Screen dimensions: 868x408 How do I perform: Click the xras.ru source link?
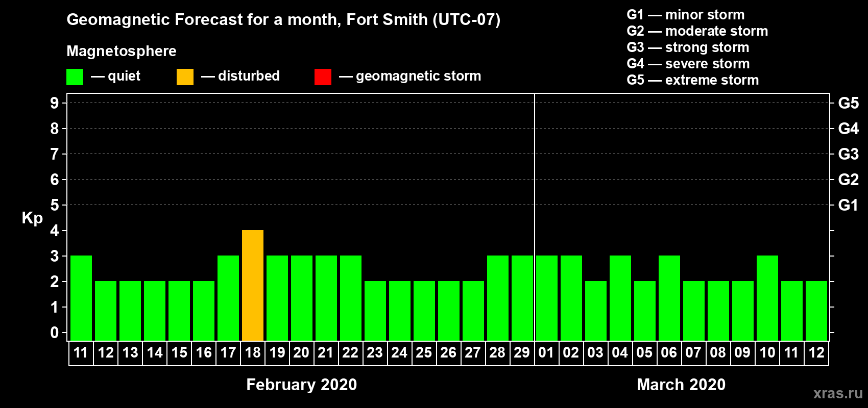(838, 393)
